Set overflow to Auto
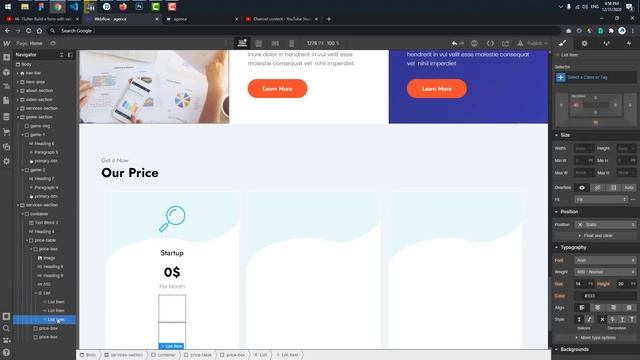The image size is (640, 360). [x=629, y=188]
